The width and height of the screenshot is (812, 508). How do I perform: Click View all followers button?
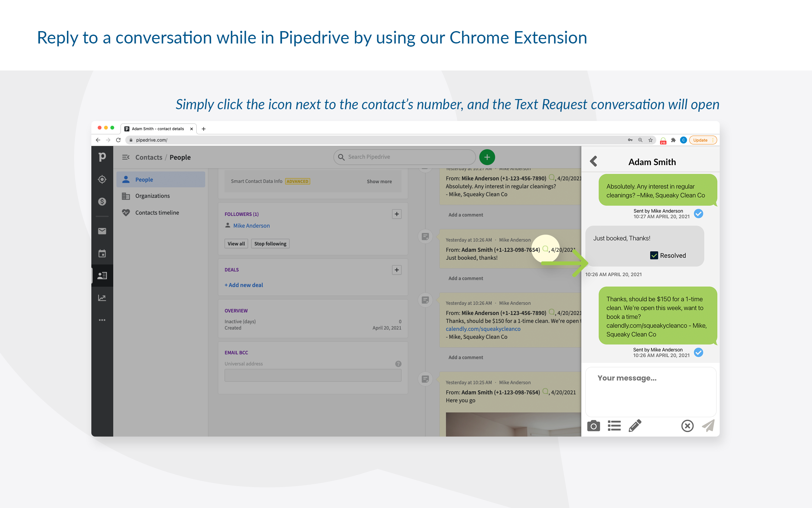[236, 244]
